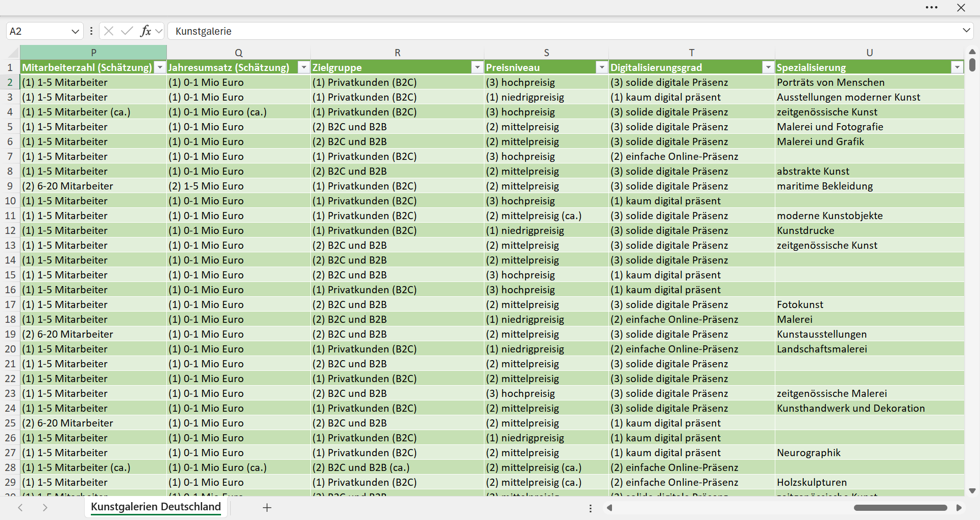
Task: Select the row 9 header
Action: tap(10, 186)
